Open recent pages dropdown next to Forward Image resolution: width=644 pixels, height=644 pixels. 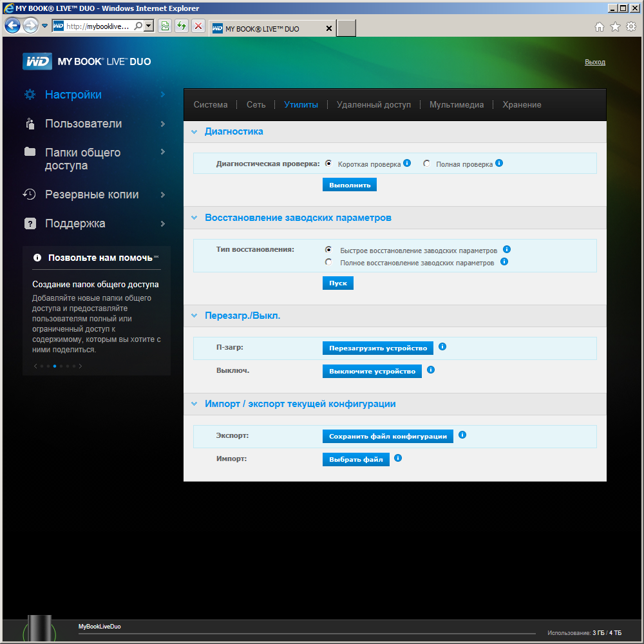[44, 26]
